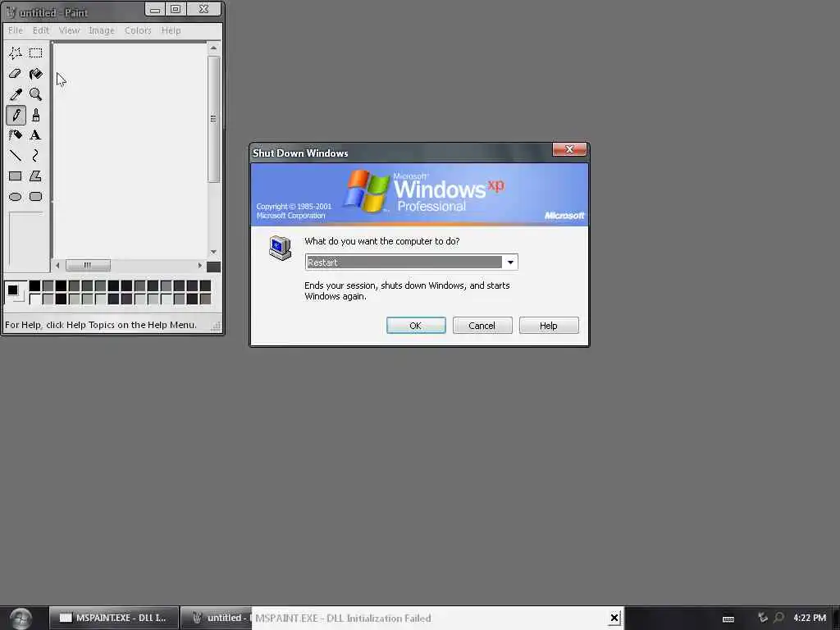Select the Polygon shape tool
The height and width of the screenshot is (630, 840).
tap(35, 176)
